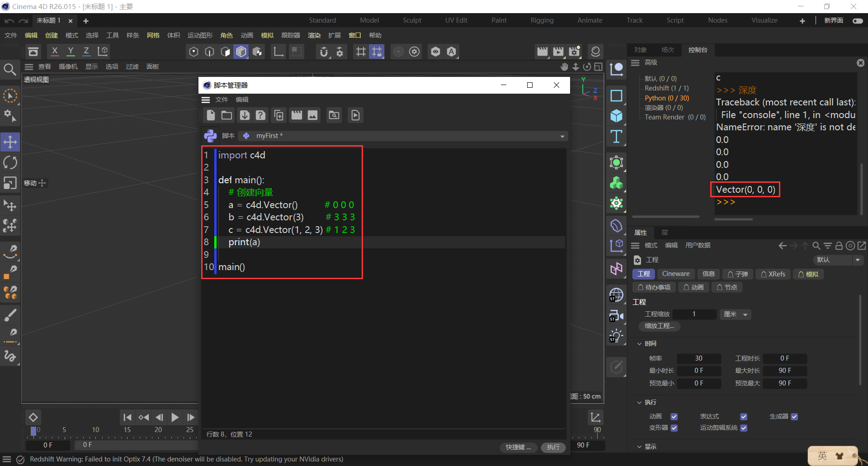Open the viewport hamburger menu

[x=29, y=67]
